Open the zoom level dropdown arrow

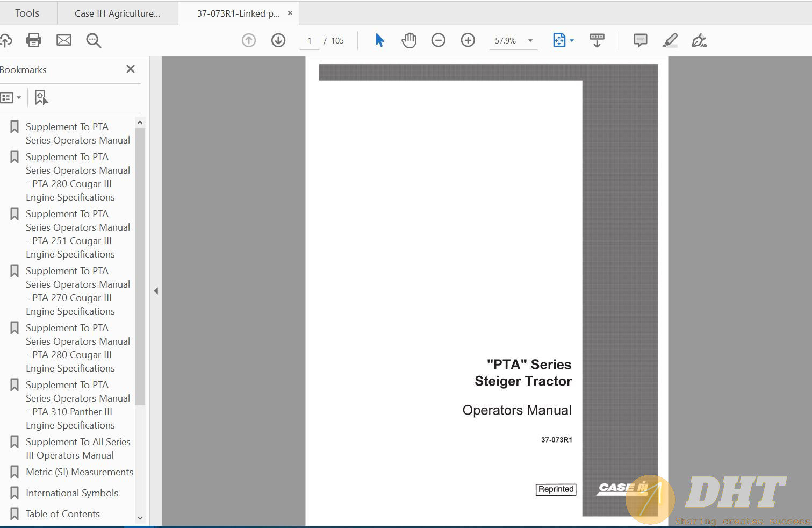pos(530,40)
